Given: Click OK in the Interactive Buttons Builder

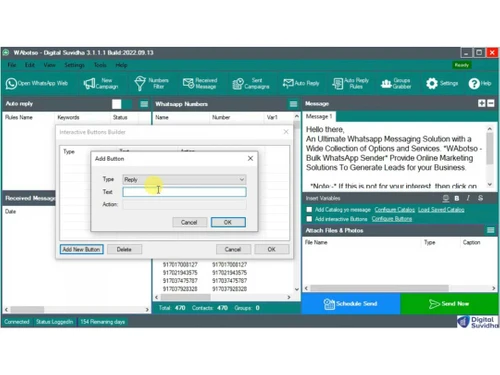Looking at the screenshot, I should (271, 249).
